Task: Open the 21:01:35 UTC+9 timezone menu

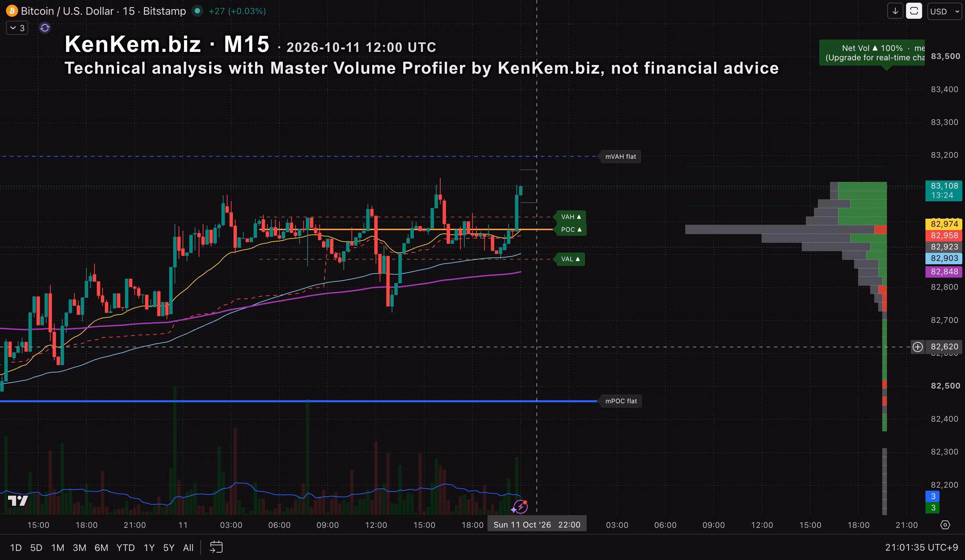Action: (x=921, y=547)
